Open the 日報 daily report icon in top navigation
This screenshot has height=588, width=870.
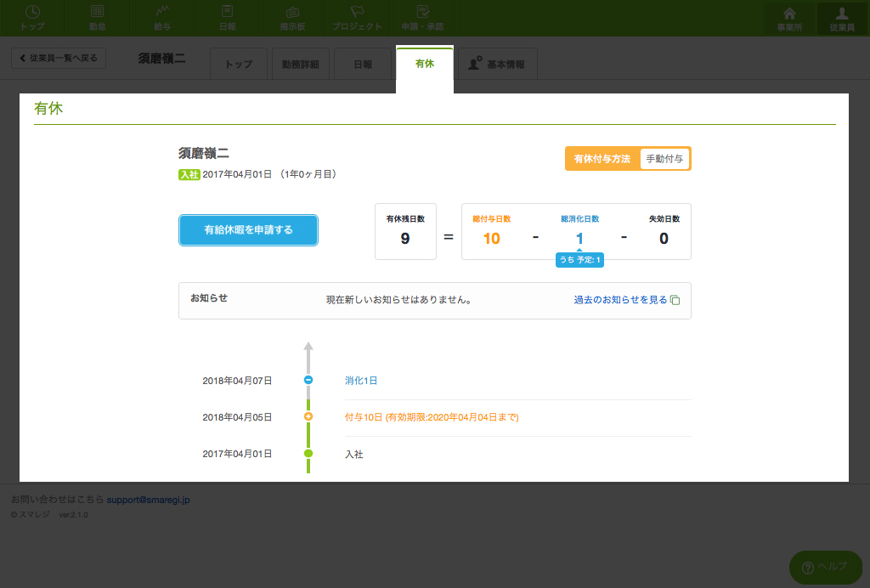pyautogui.click(x=228, y=12)
